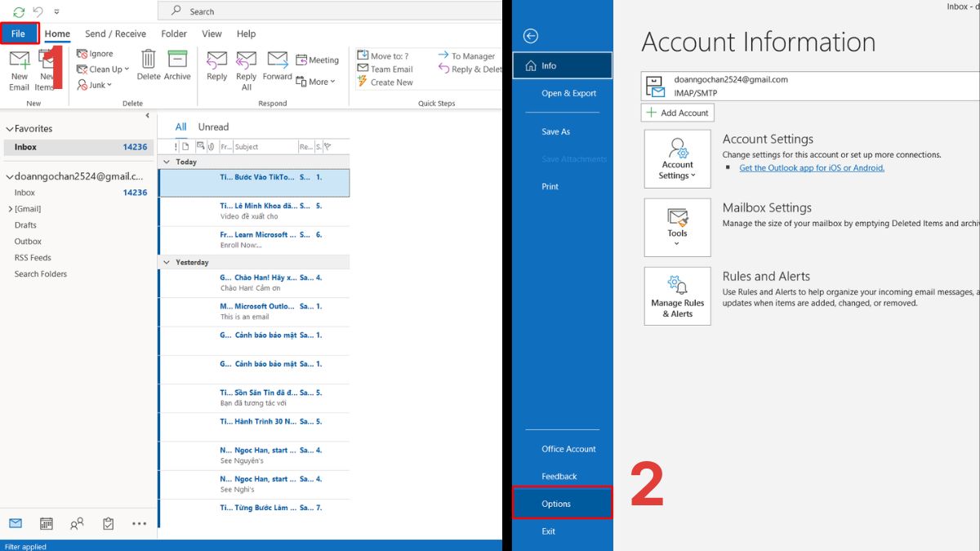980x551 pixels.
Task: Open the File tab
Action: point(19,33)
